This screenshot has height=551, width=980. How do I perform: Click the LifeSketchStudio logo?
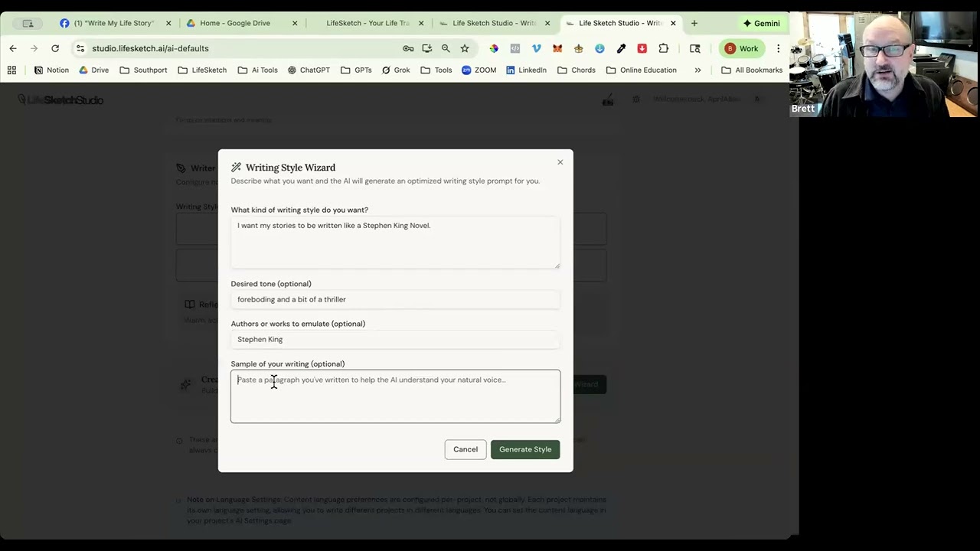tap(60, 99)
